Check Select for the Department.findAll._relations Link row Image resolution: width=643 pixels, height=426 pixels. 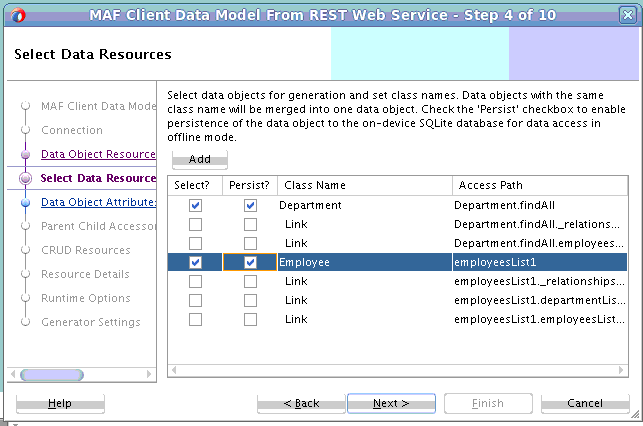click(195, 224)
